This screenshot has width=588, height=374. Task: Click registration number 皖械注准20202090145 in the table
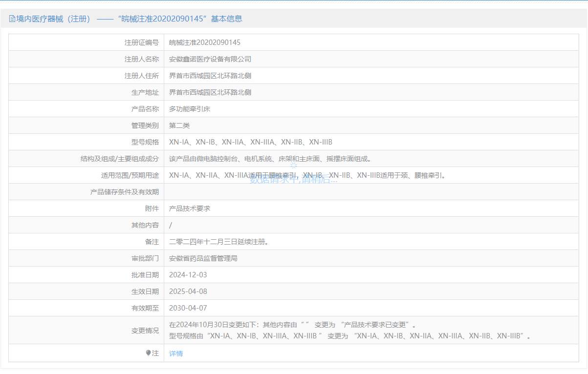coord(205,42)
